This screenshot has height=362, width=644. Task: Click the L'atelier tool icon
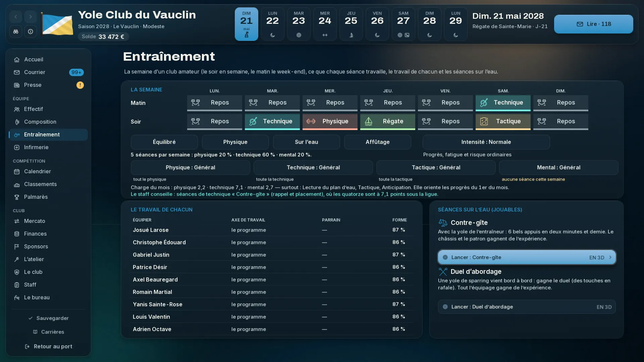pos(17,259)
